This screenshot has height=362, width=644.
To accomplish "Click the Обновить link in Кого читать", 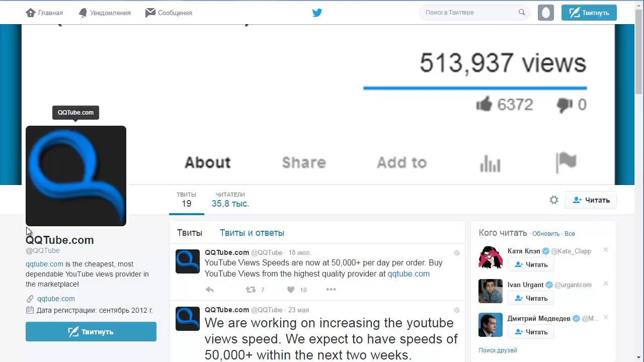I will (546, 234).
